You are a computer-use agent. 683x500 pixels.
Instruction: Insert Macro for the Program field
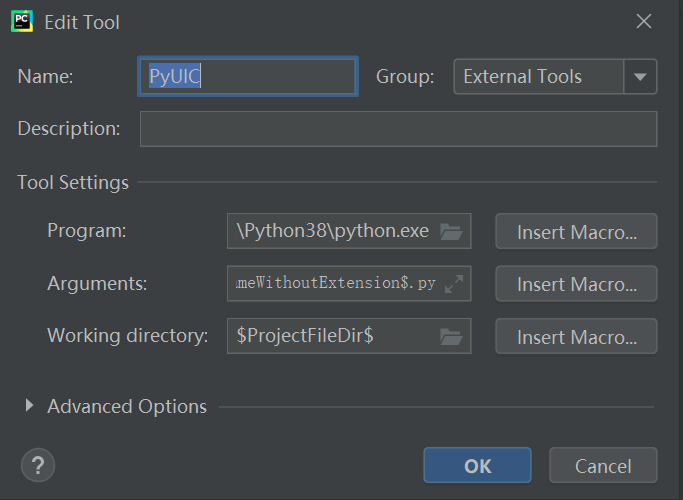576,231
